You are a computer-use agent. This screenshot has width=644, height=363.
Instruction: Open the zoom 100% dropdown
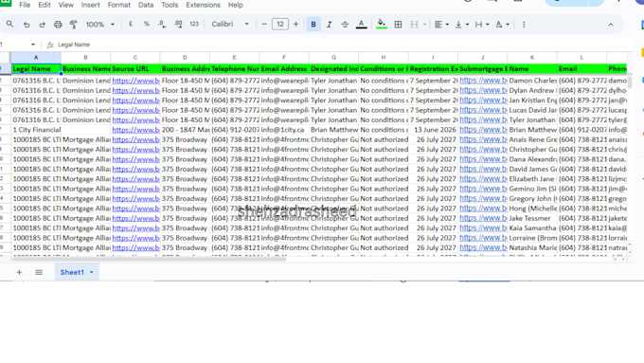click(100, 25)
